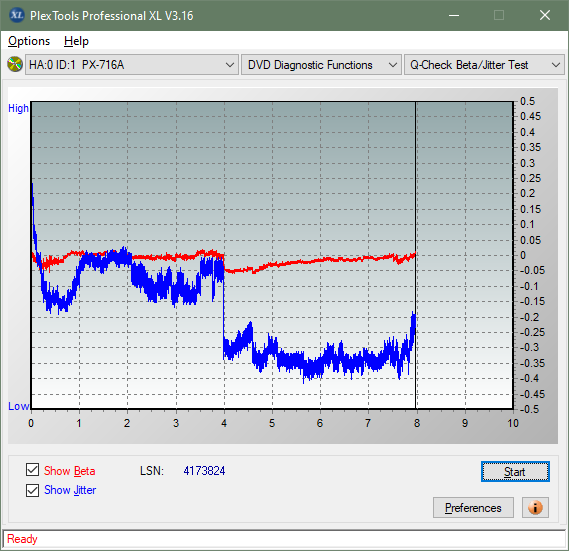
Task: Click the LSN value 4173824
Action: pos(204,471)
